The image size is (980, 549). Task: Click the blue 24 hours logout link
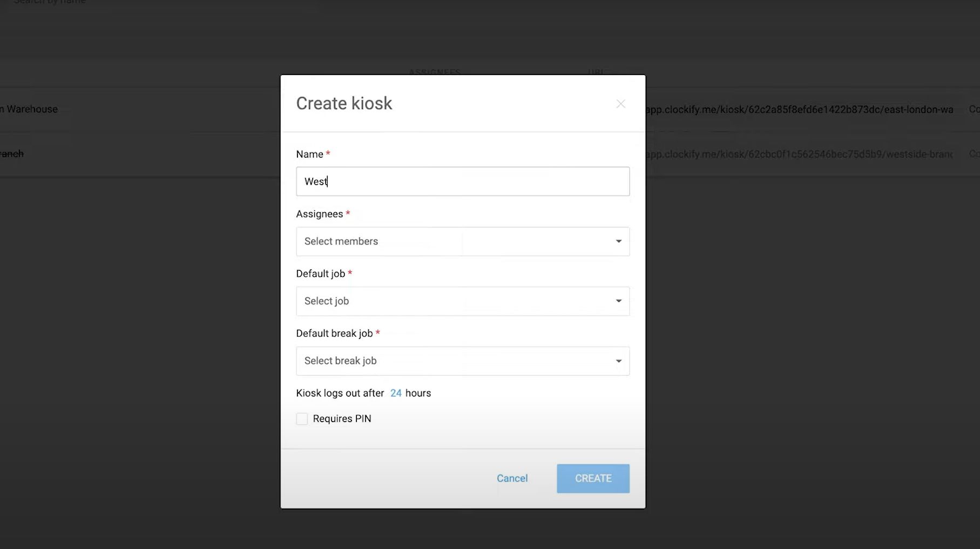coord(396,392)
